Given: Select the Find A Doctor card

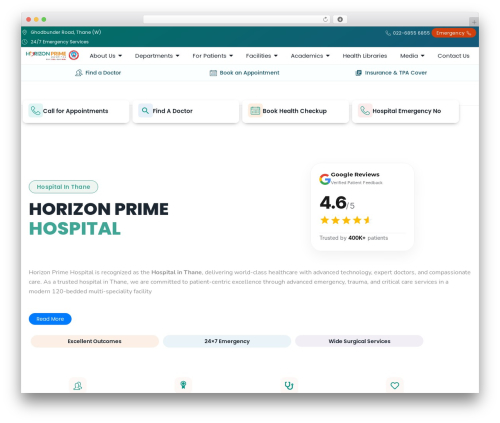Looking at the screenshot, I should pyautogui.click(x=186, y=111).
